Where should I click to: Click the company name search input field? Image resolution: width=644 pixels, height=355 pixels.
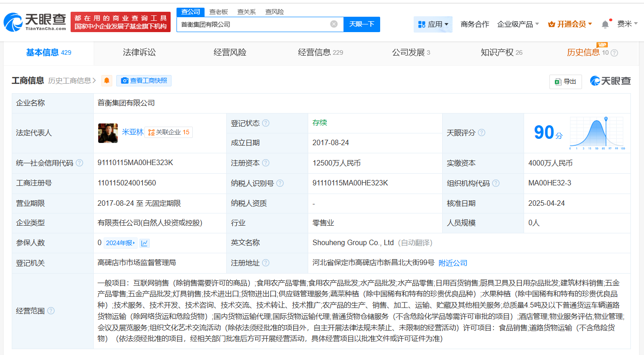pyautogui.click(x=253, y=24)
